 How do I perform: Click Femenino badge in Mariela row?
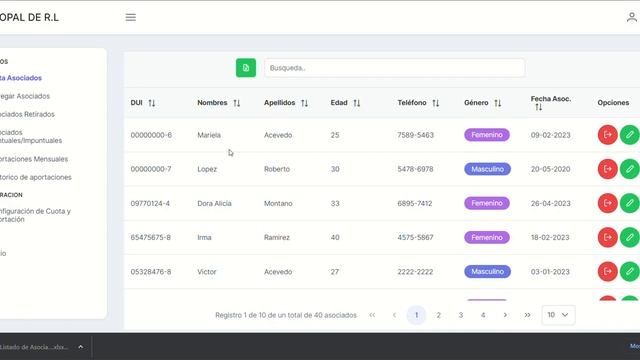(x=487, y=135)
